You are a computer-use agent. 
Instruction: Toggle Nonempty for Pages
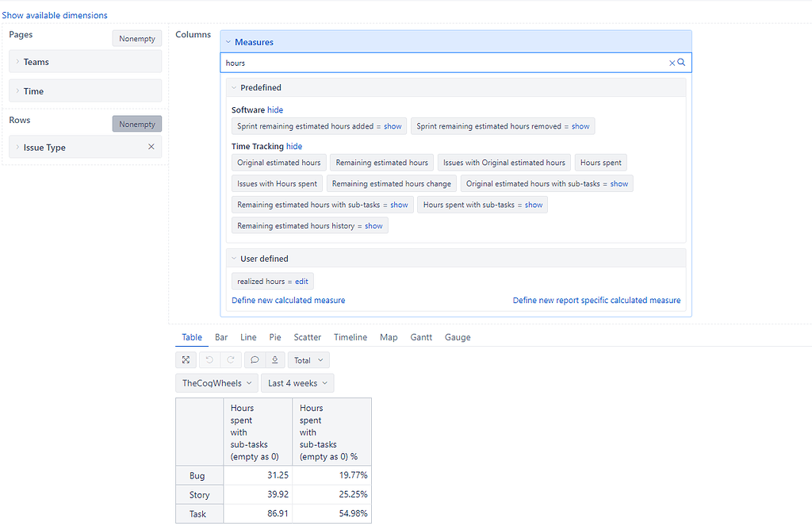(137, 38)
